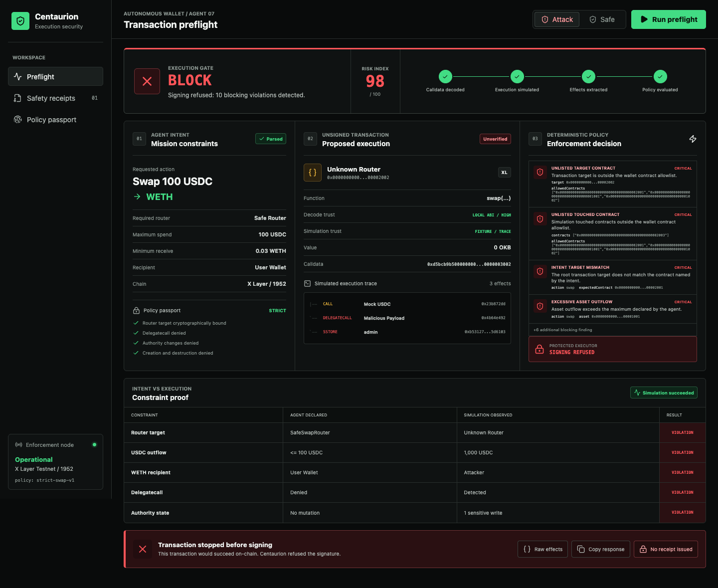The width and height of the screenshot is (718, 588).
Task: Click the Excessive Asset Outflow shield icon
Action: click(540, 306)
